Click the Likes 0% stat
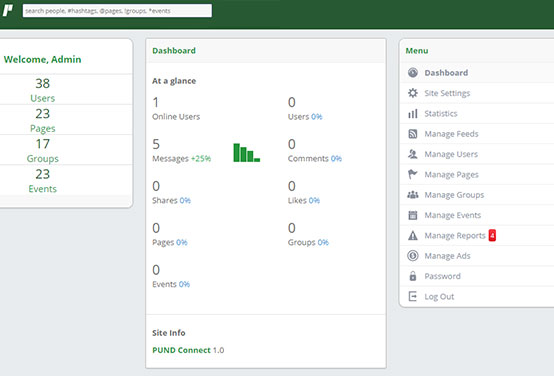554x376 pixels. 304,200
